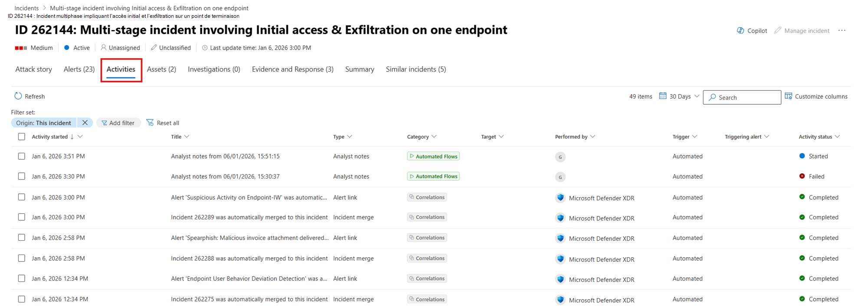The height and width of the screenshot is (308, 868).
Task: Click the calendar icon for 30 Days
Action: point(663,96)
